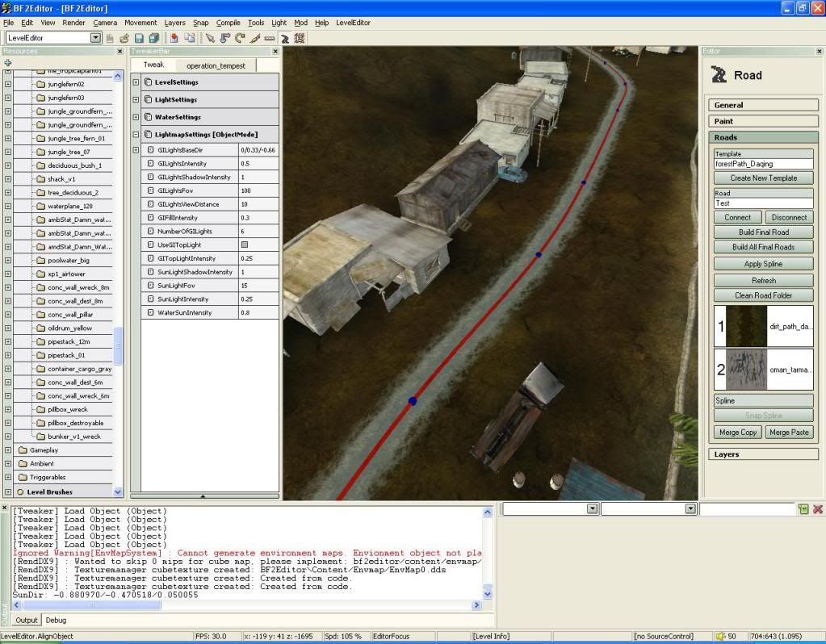Click the open folder toolbar icon
Image resolution: width=826 pixels, height=644 pixels.
tap(124, 38)
